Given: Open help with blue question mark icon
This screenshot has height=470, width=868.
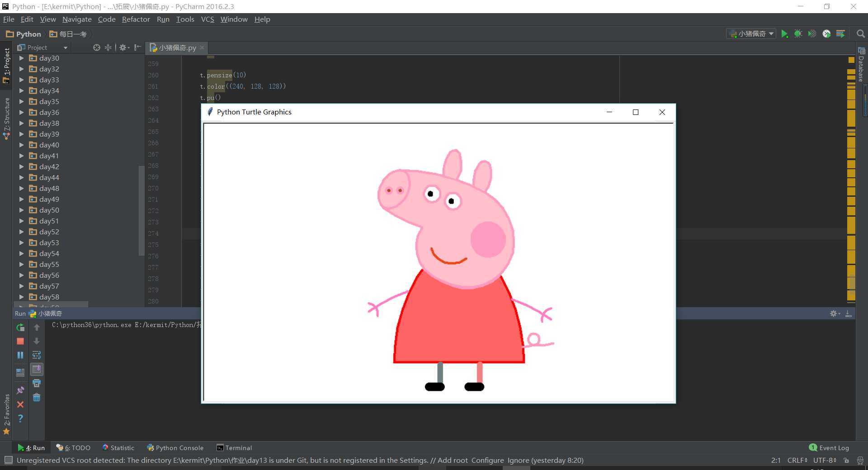Looking at the screenshot, I should coord(20,418).
